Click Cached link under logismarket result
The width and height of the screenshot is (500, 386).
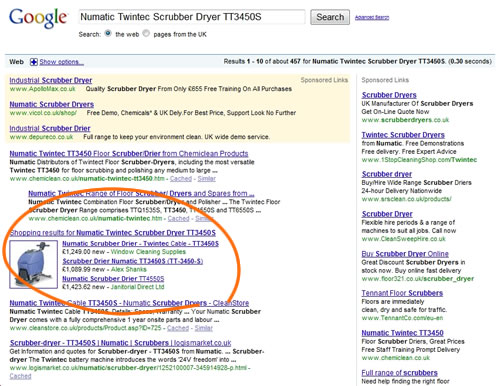(x=20, y=376)
